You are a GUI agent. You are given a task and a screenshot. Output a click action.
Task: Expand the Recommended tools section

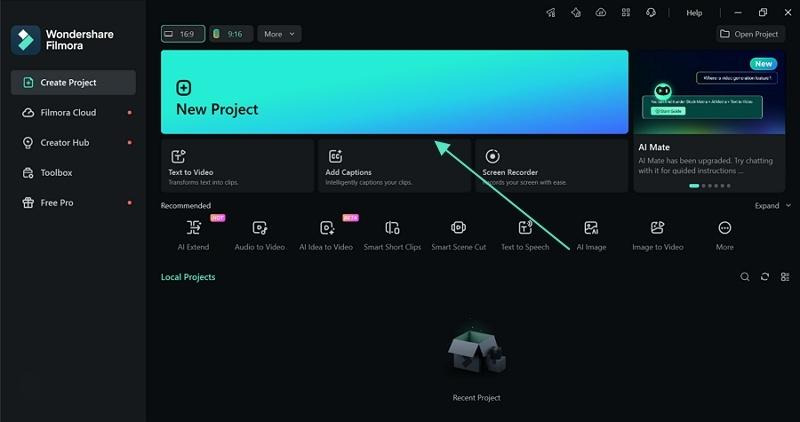(772, 206)
